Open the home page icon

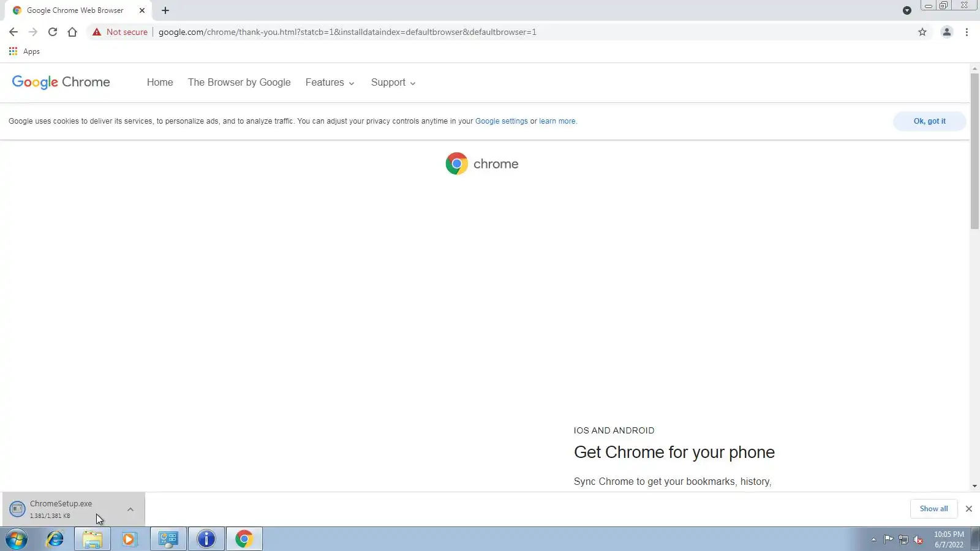point(72,32)
